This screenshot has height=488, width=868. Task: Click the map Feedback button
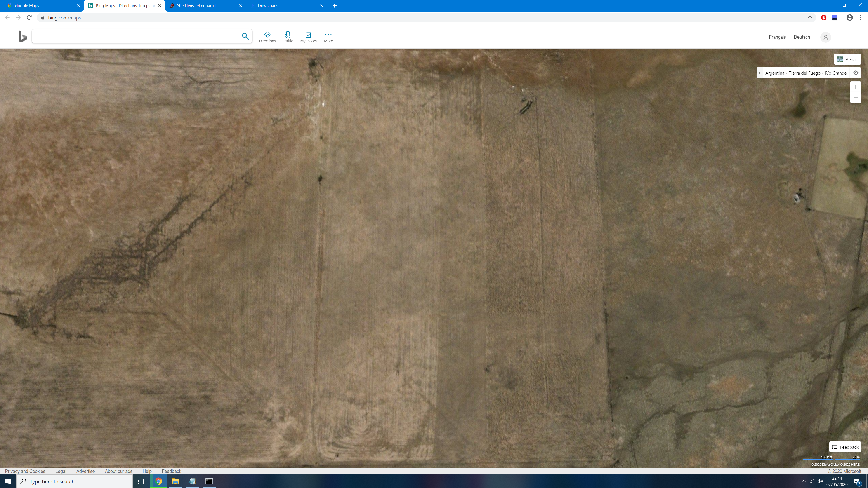pyautogui.click(x=845, y=447)
